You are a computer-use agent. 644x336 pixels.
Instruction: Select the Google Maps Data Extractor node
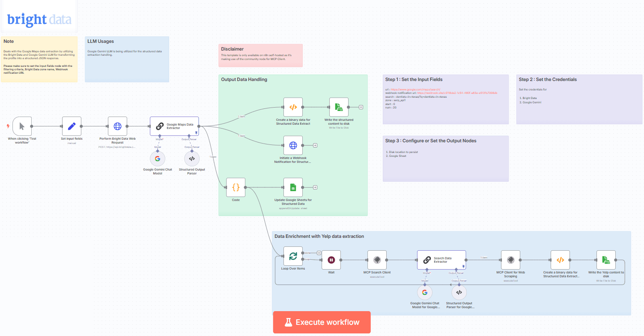click(x=174, y=126)
